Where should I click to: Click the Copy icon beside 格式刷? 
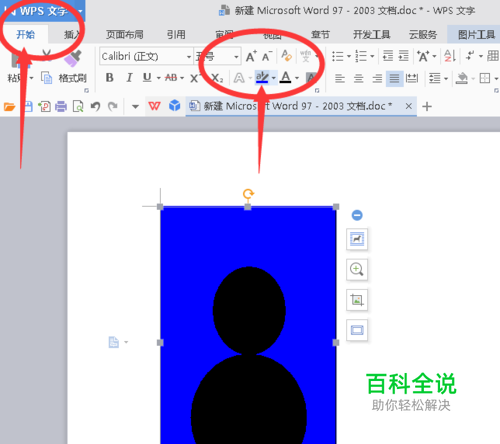tap(47, 78)
